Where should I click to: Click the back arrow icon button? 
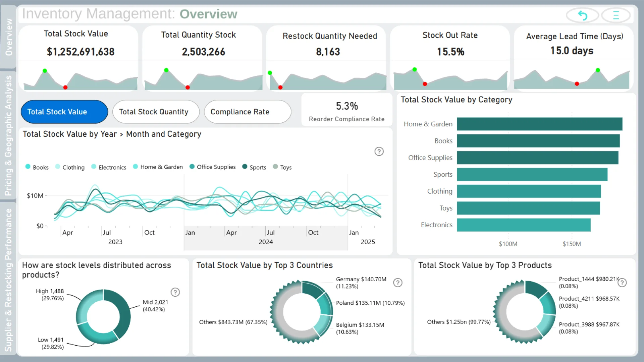[582, 15]
